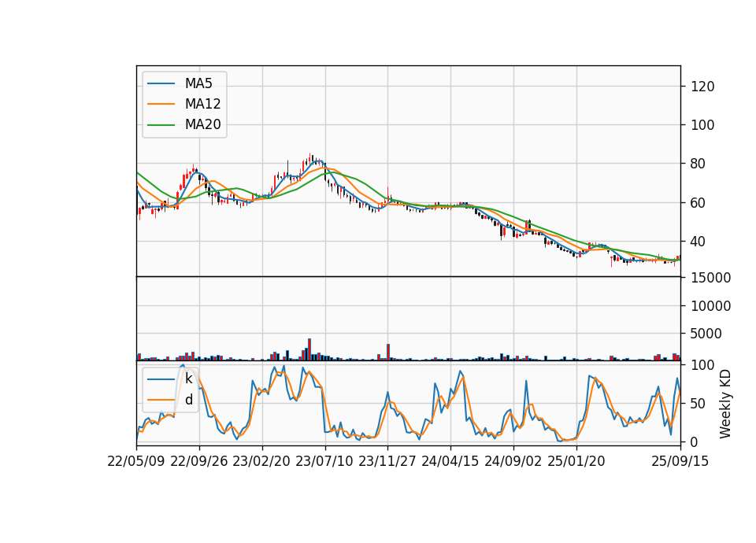Click the 15000 volume axis tick
756x543 pixels.
click(710, 278)
